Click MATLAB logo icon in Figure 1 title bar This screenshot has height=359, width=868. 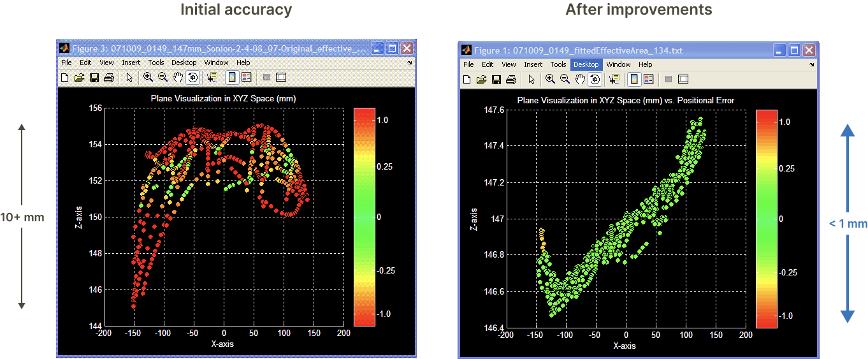[466, 50]
